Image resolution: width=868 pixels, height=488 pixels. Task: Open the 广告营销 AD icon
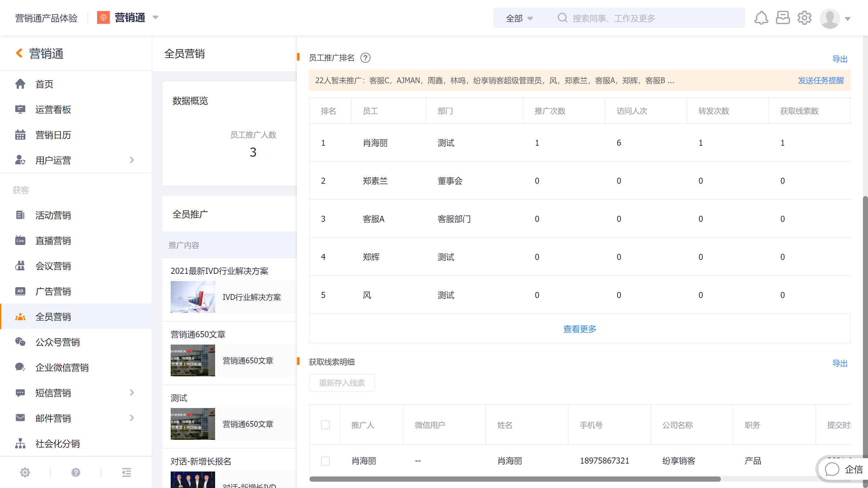[20, 291]
